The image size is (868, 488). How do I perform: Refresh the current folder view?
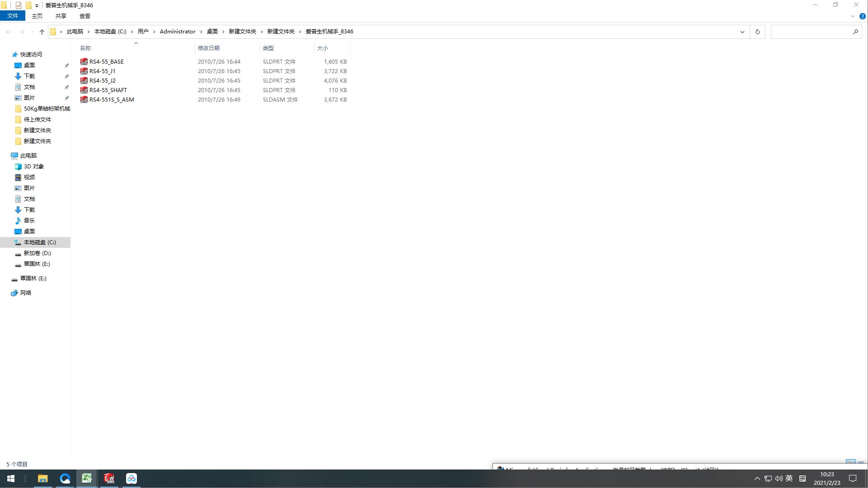[758, 32]
